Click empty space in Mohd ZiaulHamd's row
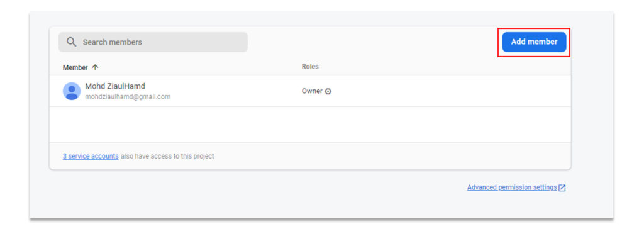 click(x=448, y=91)
